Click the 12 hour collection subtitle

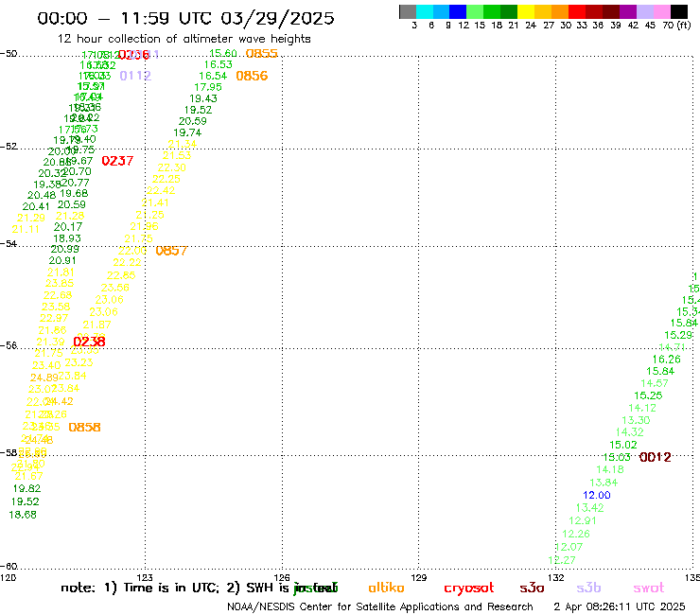tap(184, 39)
